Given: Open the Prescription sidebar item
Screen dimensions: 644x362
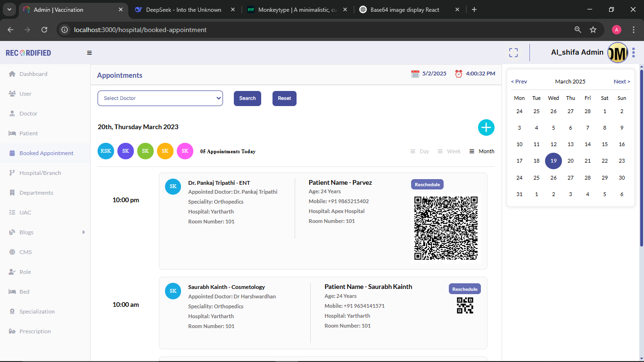Looking at the screenshot, I should point(35,331).
